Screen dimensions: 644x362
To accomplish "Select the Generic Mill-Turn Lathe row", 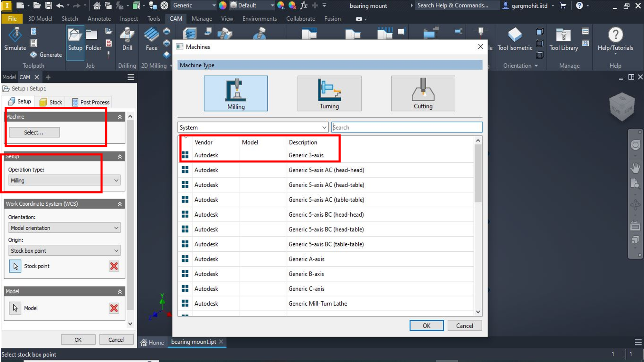I will point(326,303).
